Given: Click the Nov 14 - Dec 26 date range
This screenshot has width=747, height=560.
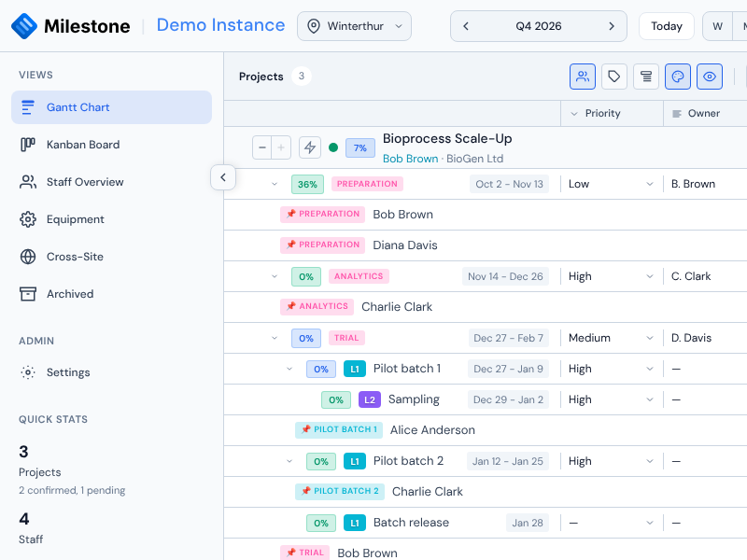Looking at the screenshot, I should pyautogui.click(x=505, y=276).
